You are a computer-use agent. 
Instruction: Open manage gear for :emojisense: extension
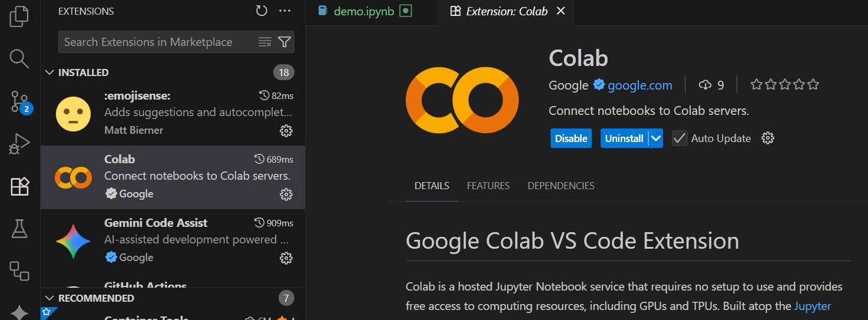coord(286,131)
